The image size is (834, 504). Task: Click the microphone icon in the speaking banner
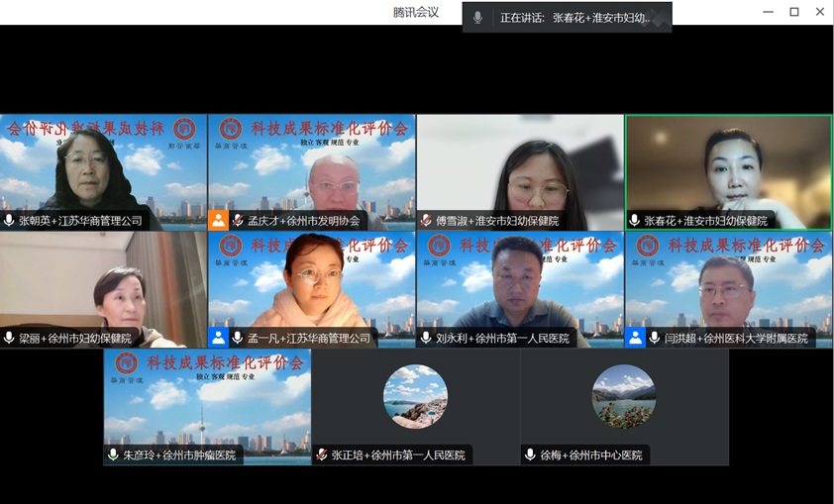(477, 18)
